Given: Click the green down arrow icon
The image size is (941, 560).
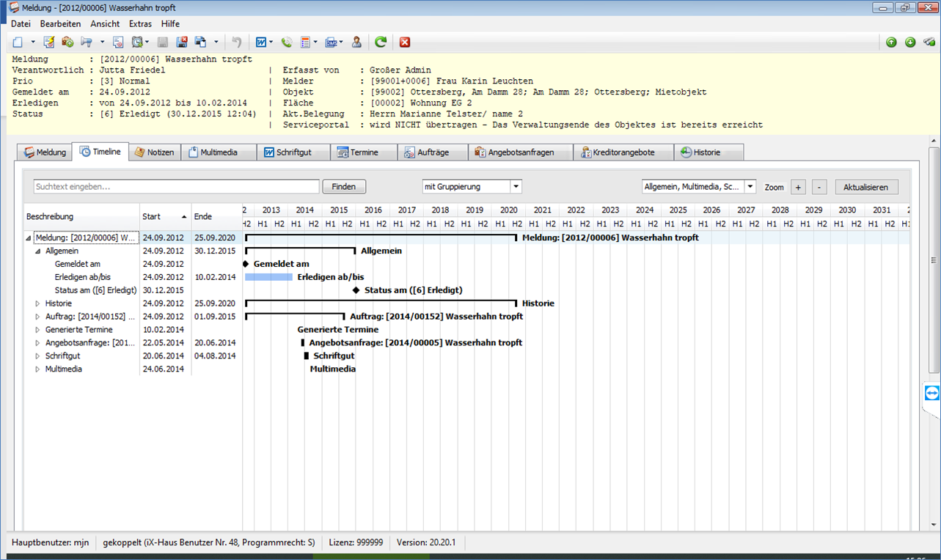Looking at the screenshot, I should (x=910, y=43).
